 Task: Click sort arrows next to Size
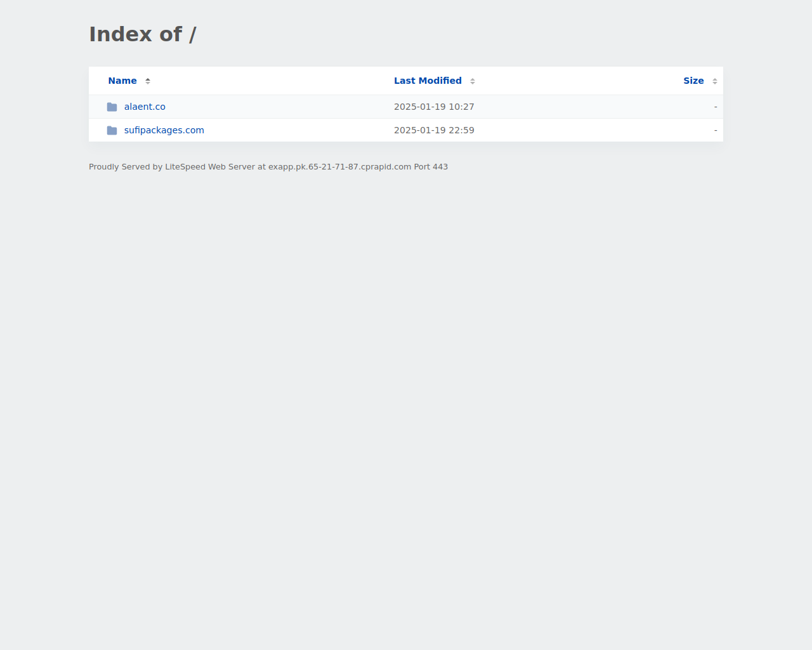tap(715, 81)
